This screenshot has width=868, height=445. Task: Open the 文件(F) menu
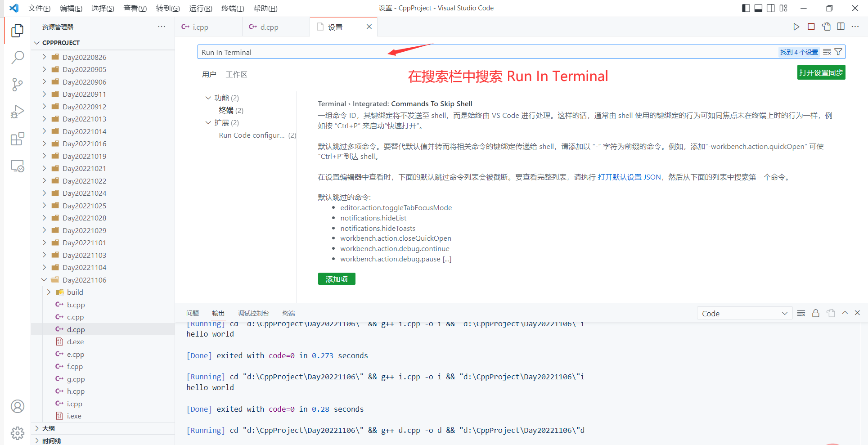coord(39,8)
